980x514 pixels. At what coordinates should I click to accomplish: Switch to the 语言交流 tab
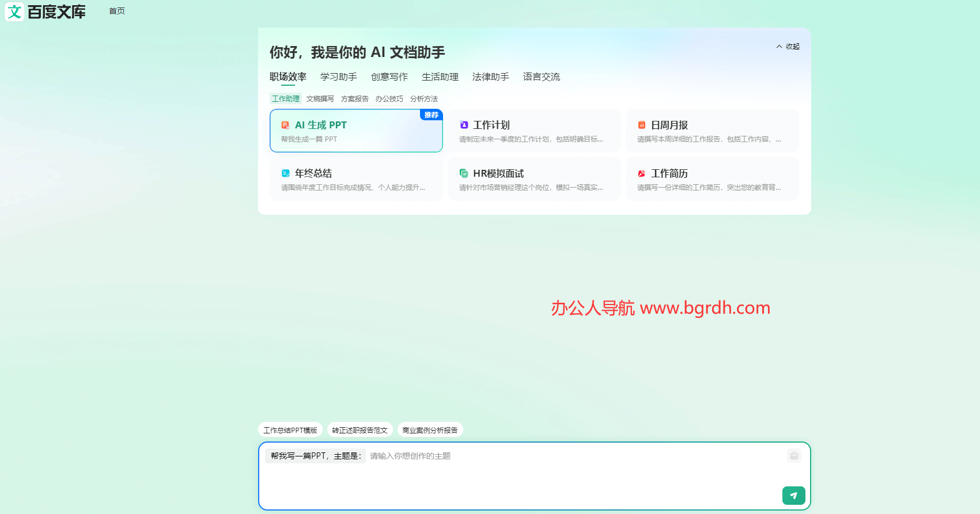(x=542, y=77)
